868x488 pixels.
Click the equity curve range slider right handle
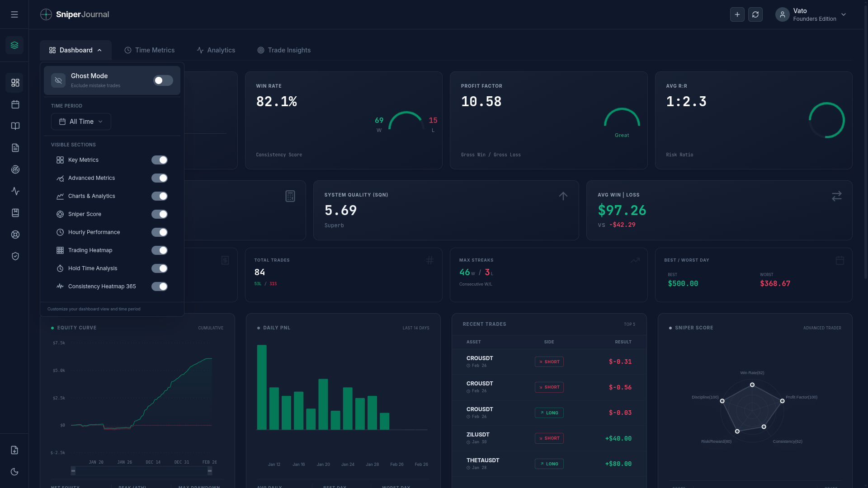tap(210, 471)
